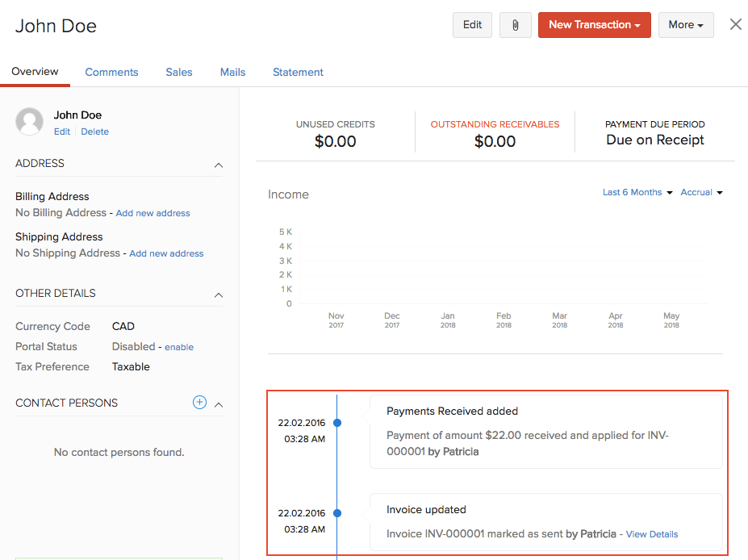
Task: Switch the Accrual accounting basis dropdown
Action: [701, 192]
